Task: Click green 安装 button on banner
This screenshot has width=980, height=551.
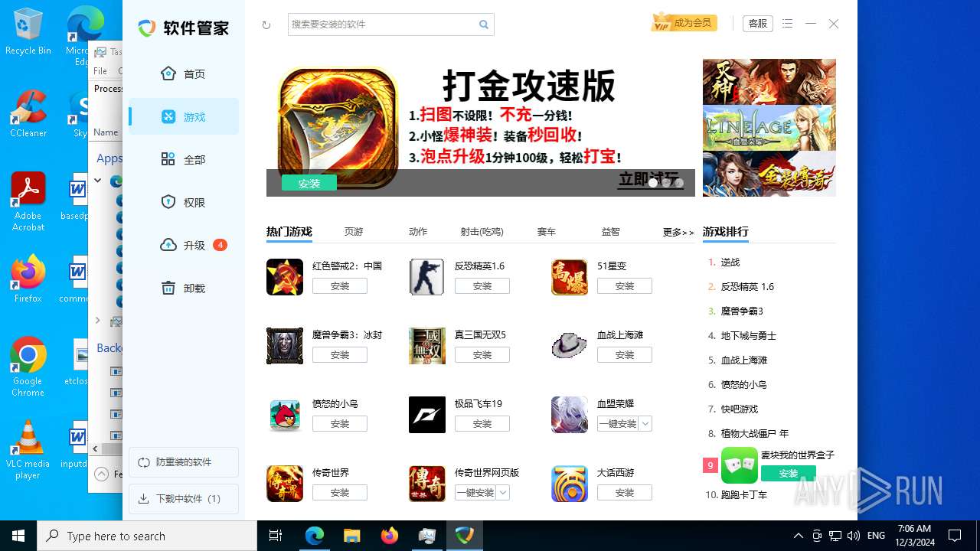Action: (309, 184)
